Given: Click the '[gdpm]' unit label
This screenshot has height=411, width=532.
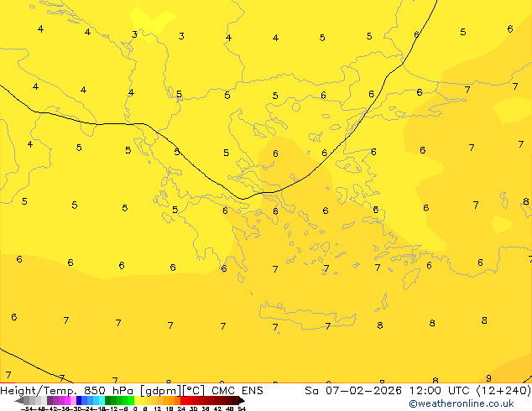Looking at the screenshot, I should coord(161,391).
